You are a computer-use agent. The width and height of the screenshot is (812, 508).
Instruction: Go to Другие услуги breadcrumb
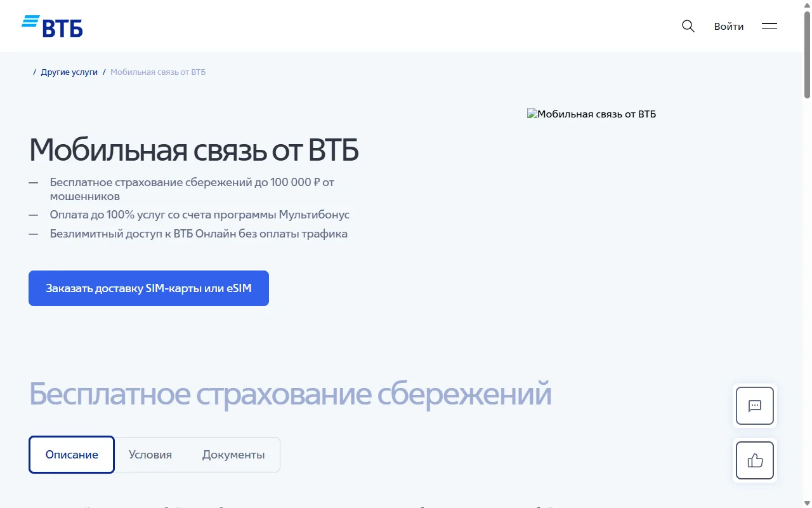[69, 72]
